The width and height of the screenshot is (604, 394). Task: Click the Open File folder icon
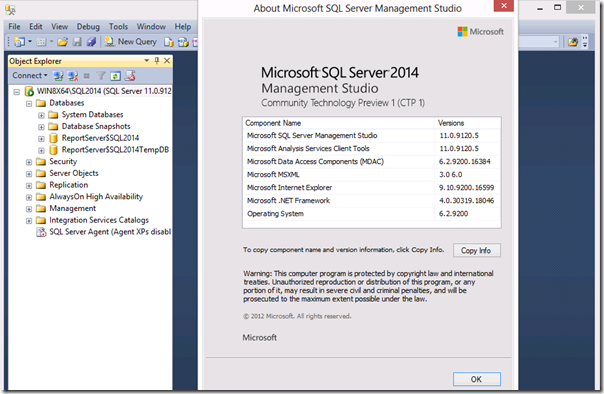62,42
